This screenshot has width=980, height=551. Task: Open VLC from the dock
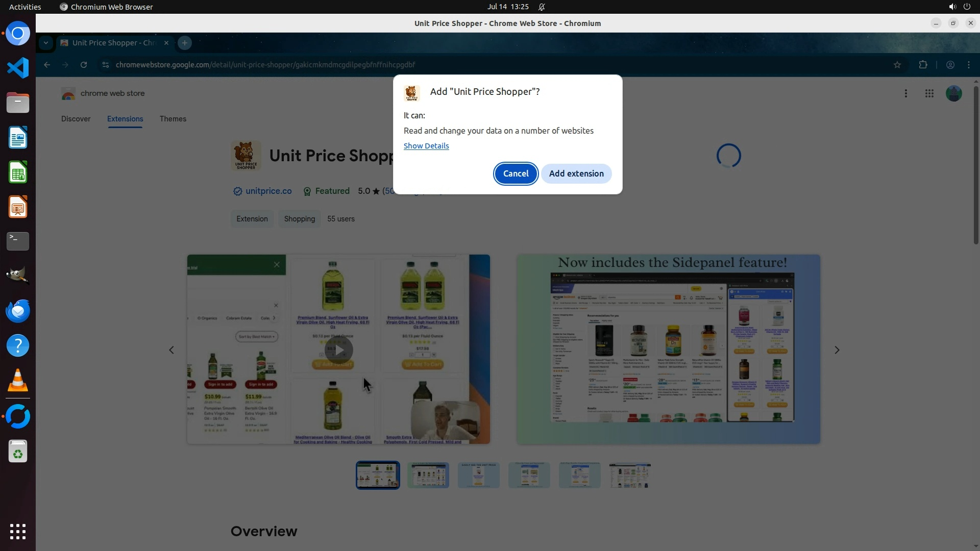point(18,381)
